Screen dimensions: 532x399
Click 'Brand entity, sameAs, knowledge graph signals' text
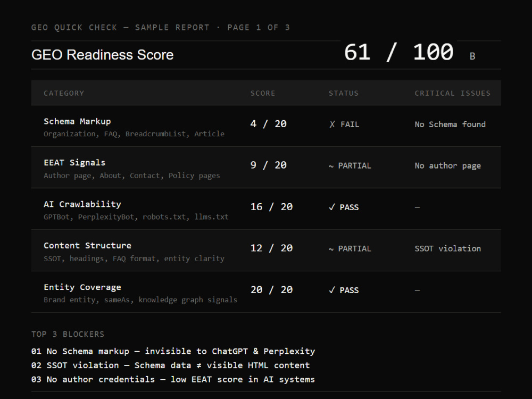click(140, 300)
